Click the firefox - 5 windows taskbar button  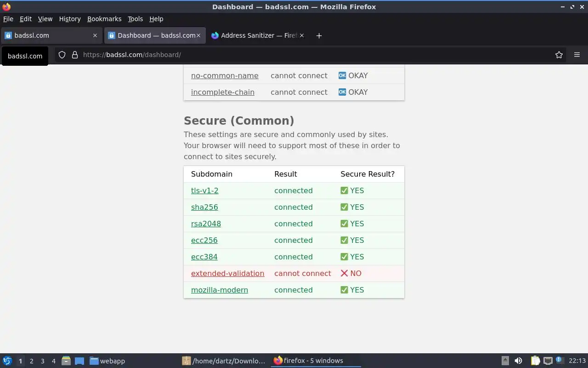(316, 361)
